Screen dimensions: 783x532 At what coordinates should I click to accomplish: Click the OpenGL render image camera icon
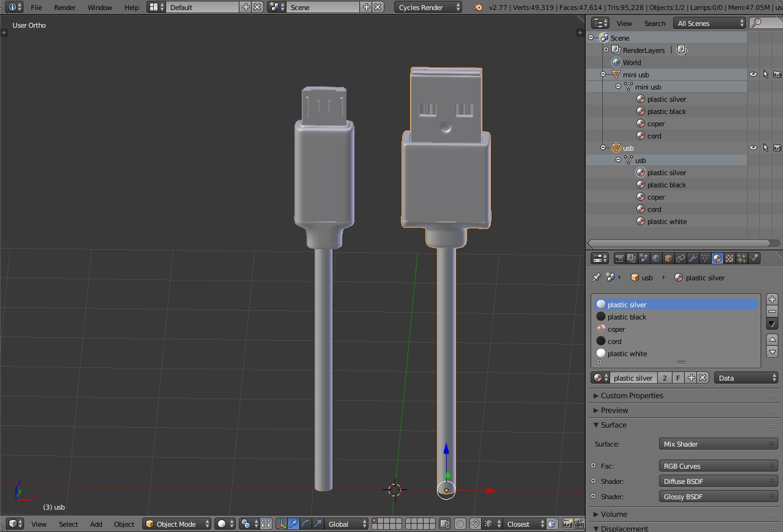(568, 524)
